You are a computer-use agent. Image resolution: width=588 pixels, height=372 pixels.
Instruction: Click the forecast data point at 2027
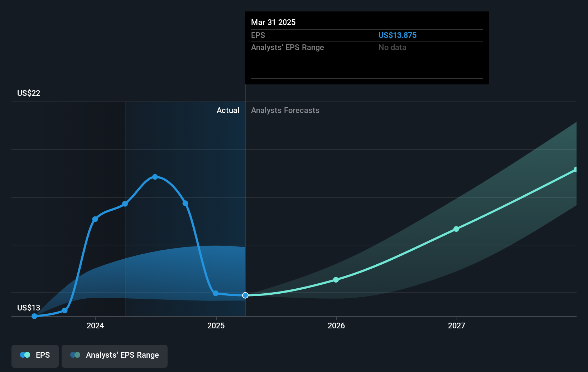pyautogui.click(x=456, y=229)
